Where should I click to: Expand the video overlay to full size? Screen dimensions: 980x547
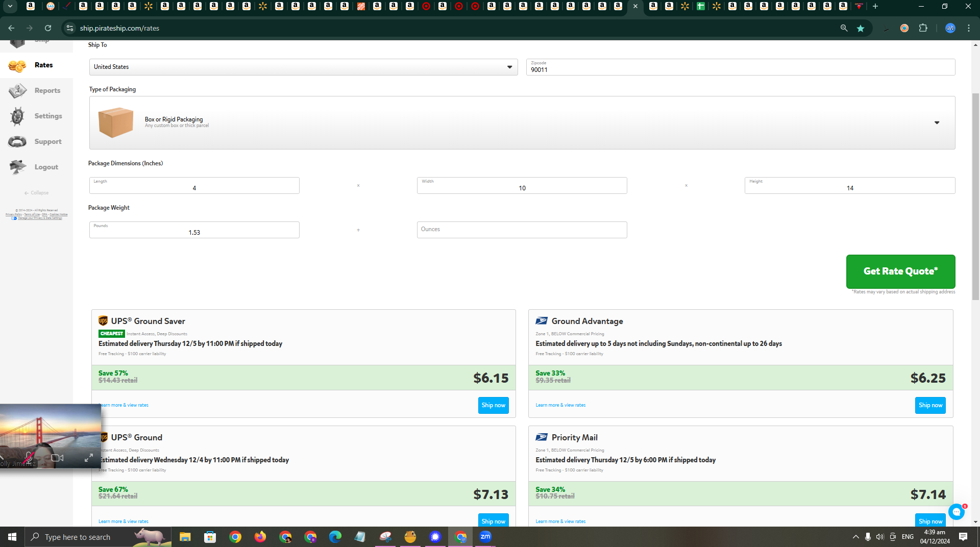point(88,458)
